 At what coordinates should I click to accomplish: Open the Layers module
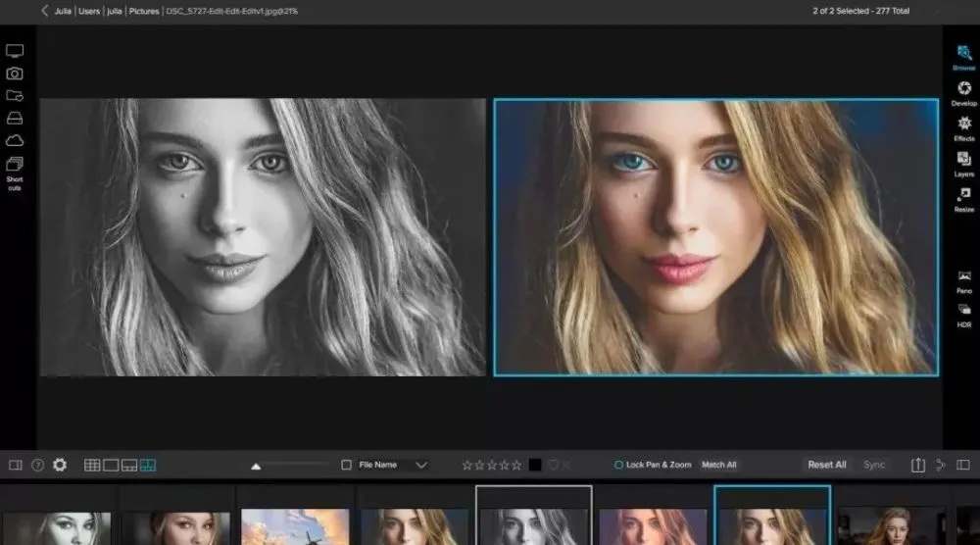click(x=963, y=163)
